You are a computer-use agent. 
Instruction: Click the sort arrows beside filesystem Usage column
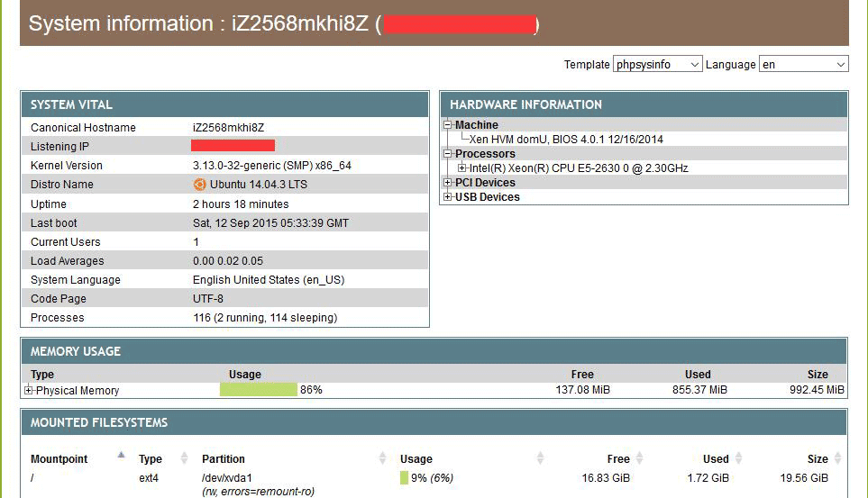pos(541,458)
